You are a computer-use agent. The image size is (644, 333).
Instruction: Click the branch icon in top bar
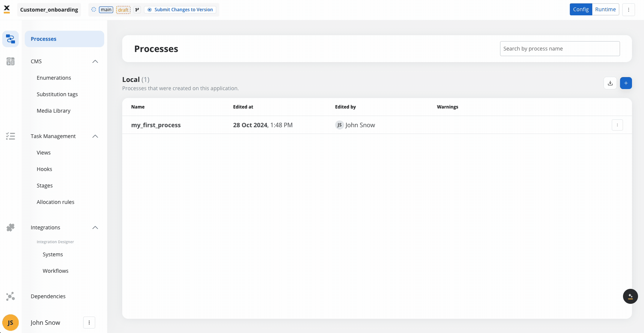(x=137, y=10)
